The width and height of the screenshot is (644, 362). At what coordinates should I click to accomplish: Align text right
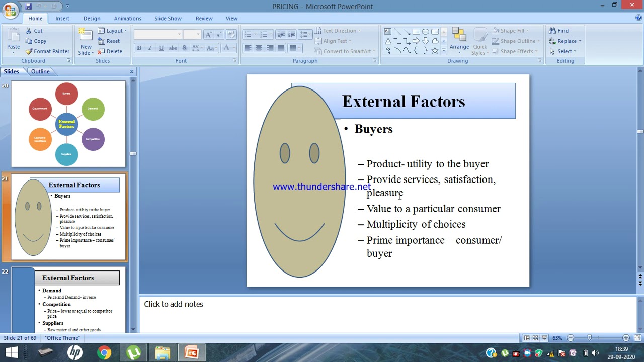(x=270, y=48)
